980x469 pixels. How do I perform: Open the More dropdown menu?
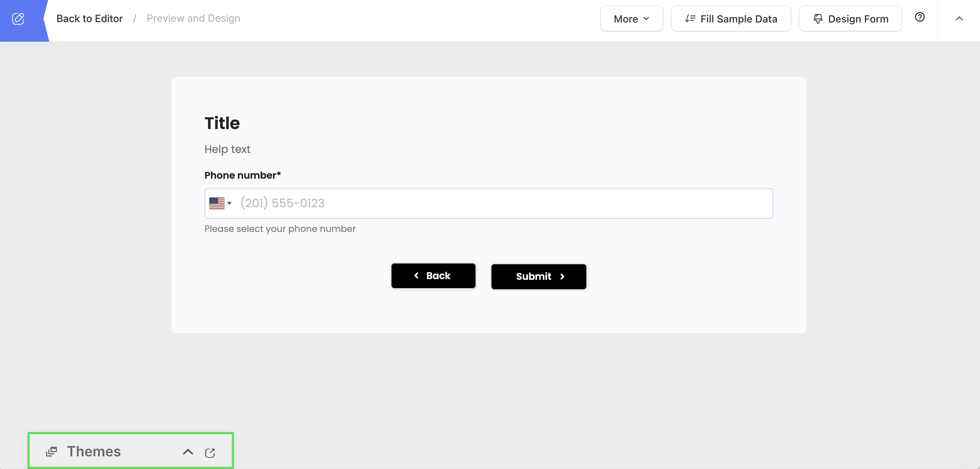pyautogui.click(x=631, y=19)
